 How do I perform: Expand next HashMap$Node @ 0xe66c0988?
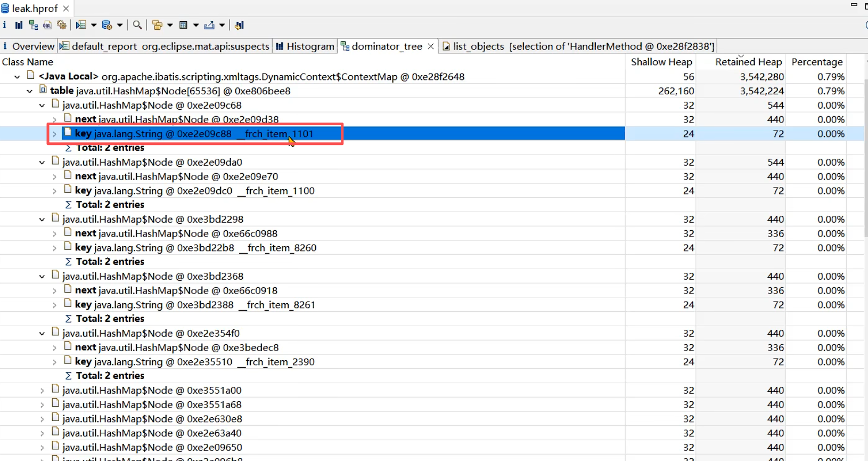coord(54,233)
